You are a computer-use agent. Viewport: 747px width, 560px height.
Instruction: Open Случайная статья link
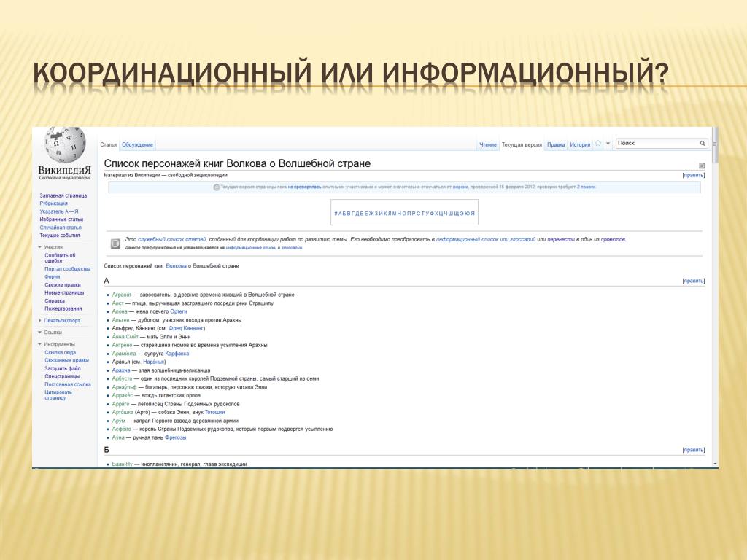click(61, 227)
